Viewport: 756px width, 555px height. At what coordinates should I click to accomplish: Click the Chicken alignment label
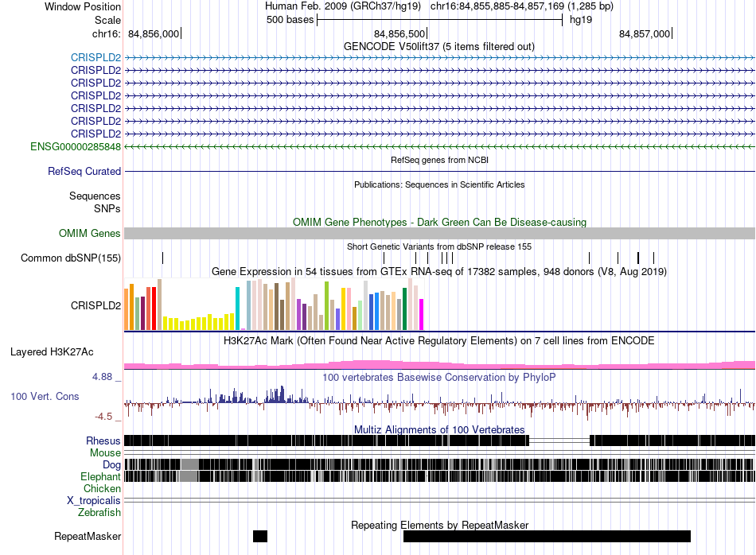click(x=102, y=488)
